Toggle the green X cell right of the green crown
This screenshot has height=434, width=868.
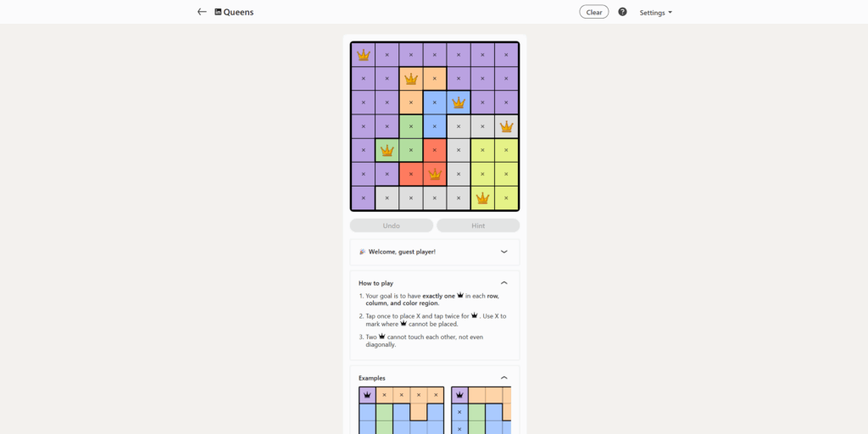tap(411, 150)
